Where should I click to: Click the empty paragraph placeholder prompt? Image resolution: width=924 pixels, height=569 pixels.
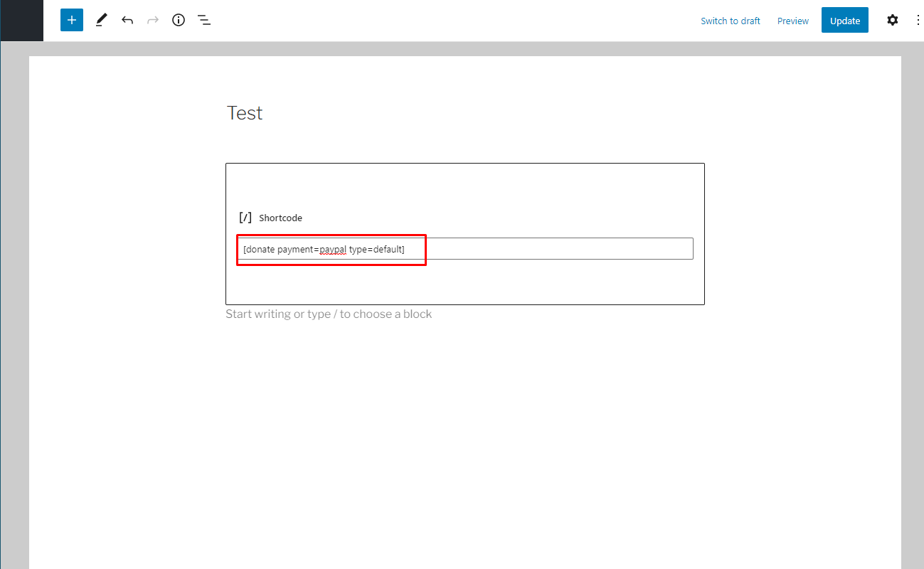pos(329,314)
